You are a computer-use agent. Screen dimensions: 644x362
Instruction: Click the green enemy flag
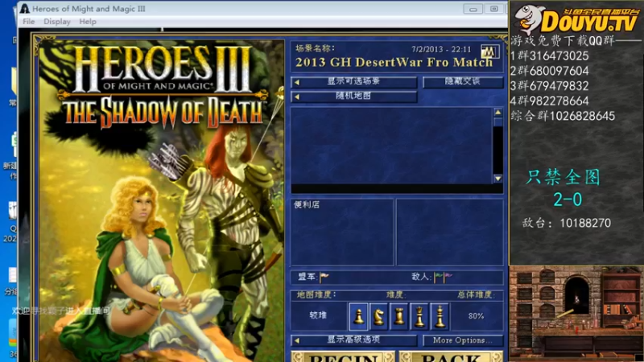(438, 278)
